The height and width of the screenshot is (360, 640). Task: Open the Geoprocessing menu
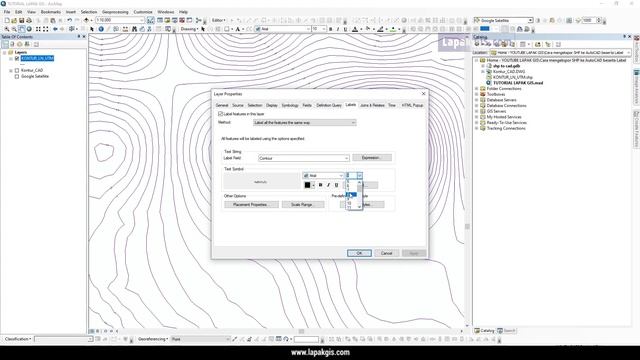115,12
